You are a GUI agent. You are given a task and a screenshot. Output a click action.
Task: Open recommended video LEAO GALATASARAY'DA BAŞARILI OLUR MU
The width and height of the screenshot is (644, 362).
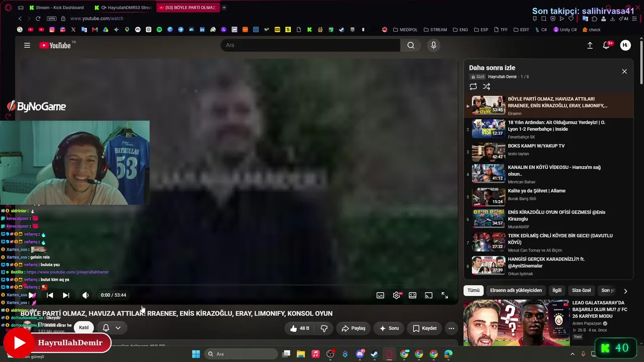[548, 322]
